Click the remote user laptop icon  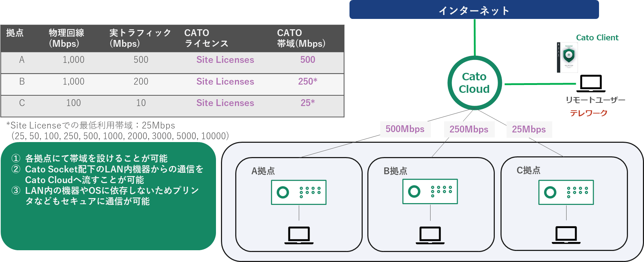(591, 84)
